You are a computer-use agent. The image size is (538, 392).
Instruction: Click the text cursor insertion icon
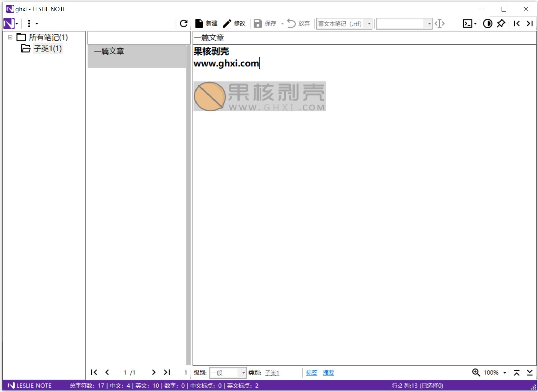[x=439, y=23]
